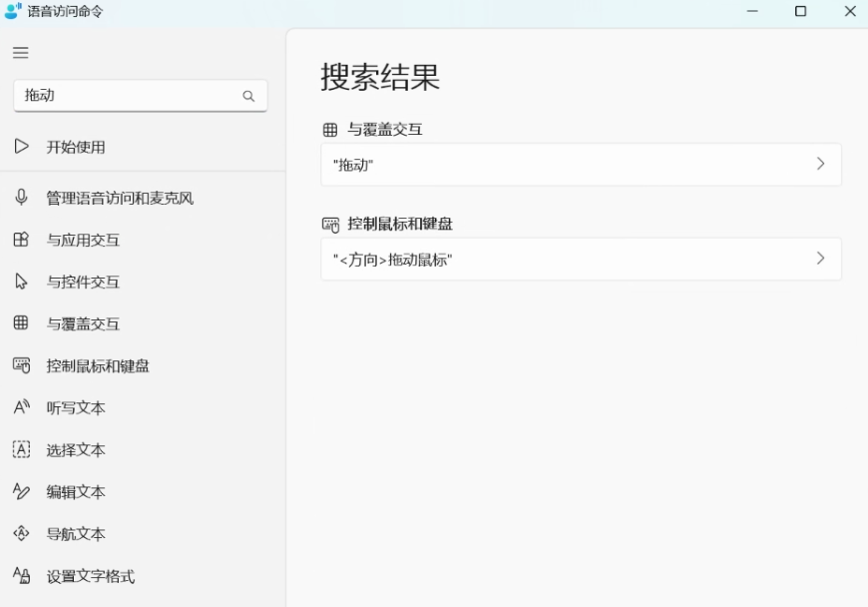Image resolution: width=868 pixels, height=607 pixels.
Task: Click grid icon in 与覆盖交互 results heading
Action: tap(330, 130)
